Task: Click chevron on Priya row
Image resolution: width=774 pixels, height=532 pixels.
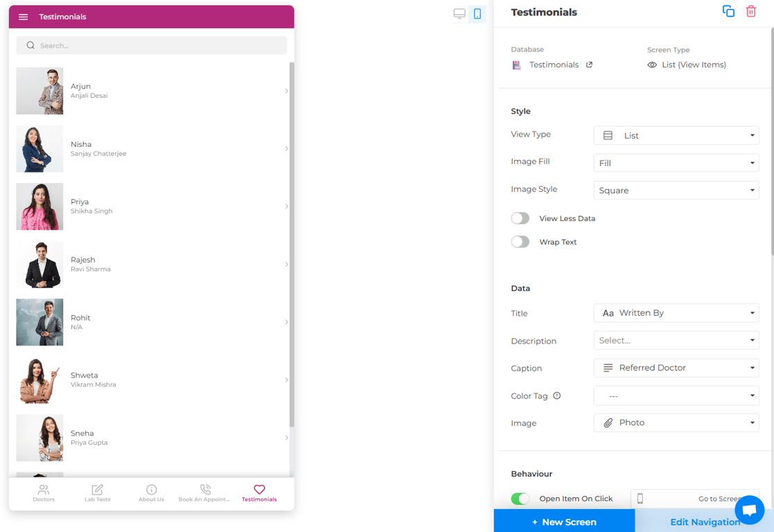Action: point(286,206)
